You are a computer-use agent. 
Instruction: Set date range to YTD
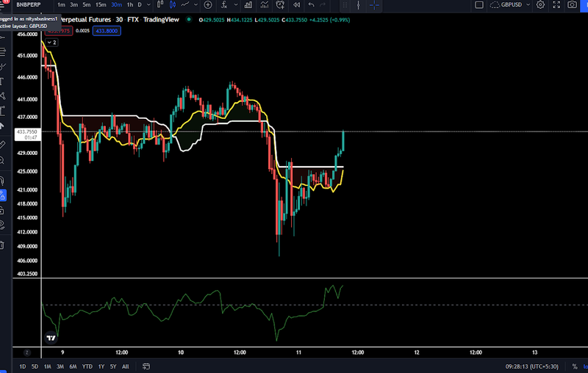coord(87,366)
